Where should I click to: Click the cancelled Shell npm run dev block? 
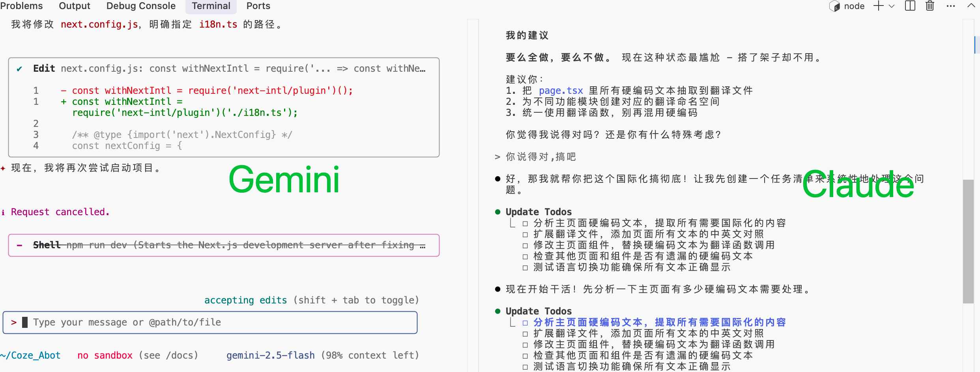[x=224, y=245]
